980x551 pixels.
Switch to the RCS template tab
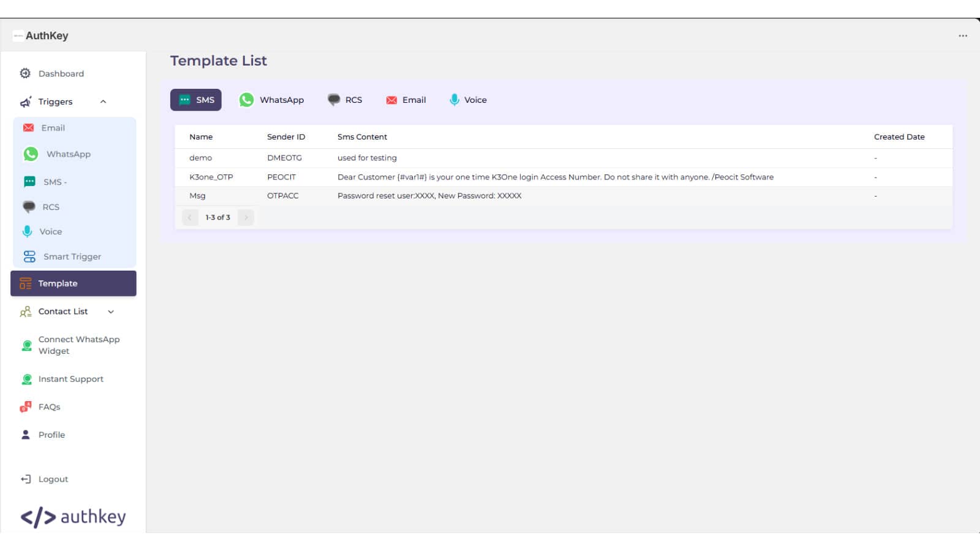click(x=345, y=100)
